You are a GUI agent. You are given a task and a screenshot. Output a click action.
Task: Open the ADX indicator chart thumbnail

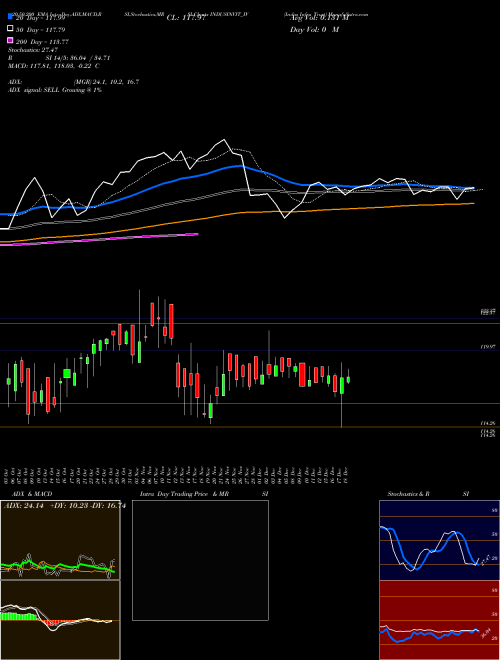(x=60, y=540)
